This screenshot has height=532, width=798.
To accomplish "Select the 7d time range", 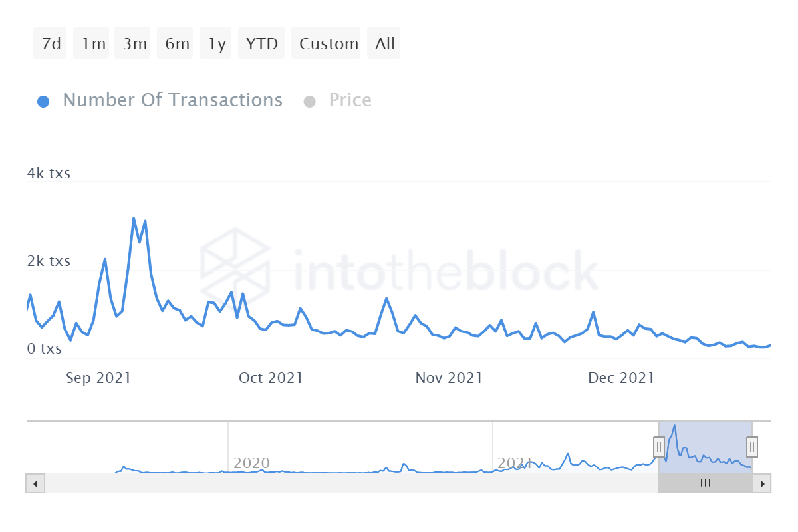I will point(51,43).
